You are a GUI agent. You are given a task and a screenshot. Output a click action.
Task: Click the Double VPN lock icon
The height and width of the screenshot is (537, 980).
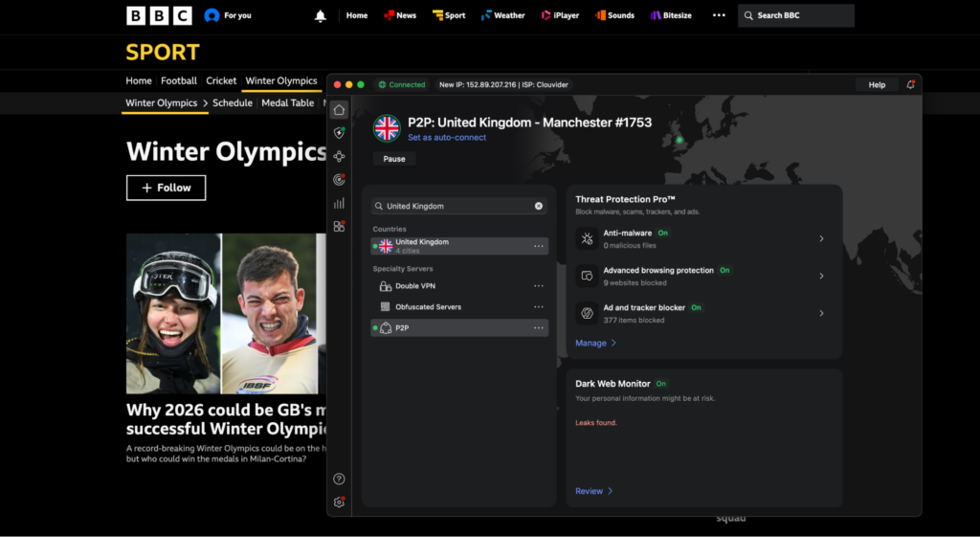click(x=386, y=285)
